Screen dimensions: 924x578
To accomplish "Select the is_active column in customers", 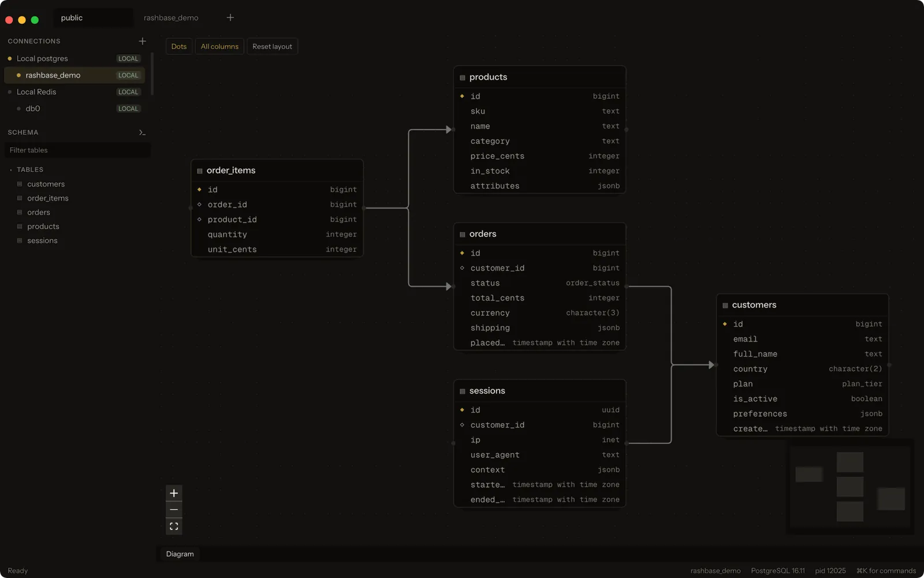I will (803, 399).
